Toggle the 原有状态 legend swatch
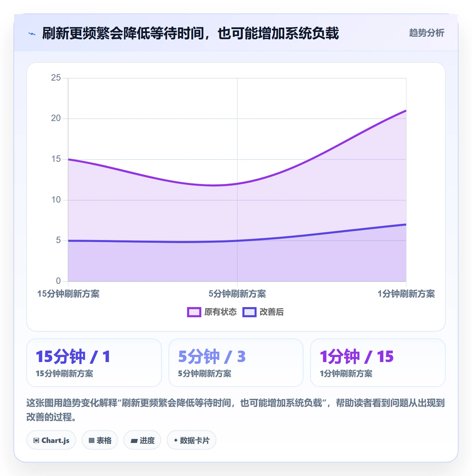The image size is (472, 476). click(x=194, y=312)
